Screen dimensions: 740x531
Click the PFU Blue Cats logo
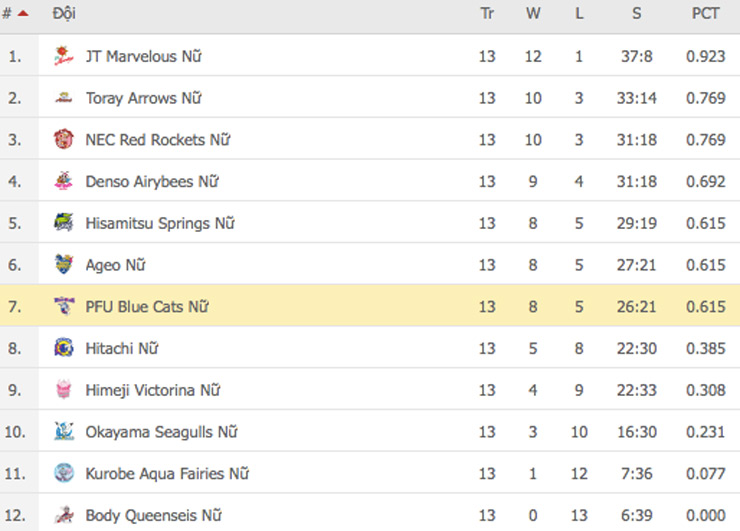(x=64, y=307)
